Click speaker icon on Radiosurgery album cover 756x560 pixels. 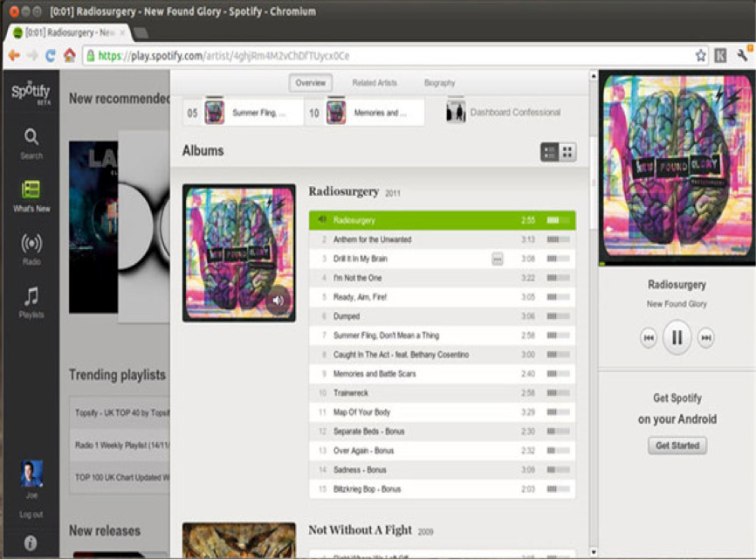pyautogui.click(x=278, y=301)
